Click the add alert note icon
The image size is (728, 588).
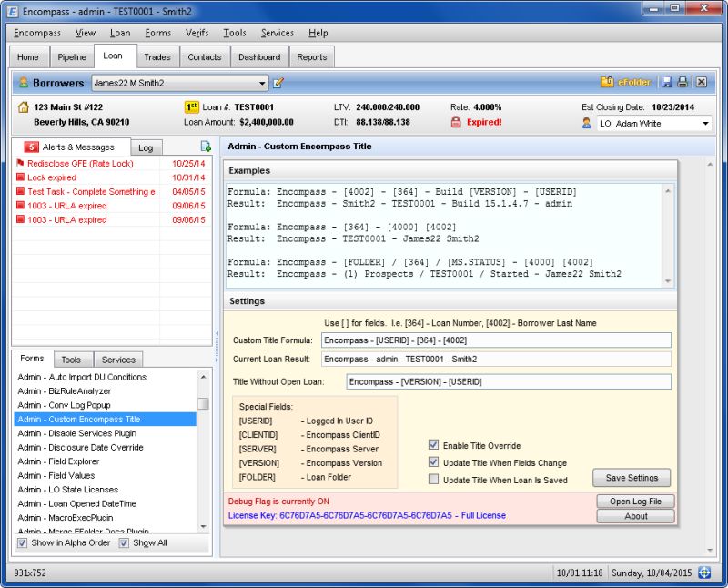click(206, 147)
